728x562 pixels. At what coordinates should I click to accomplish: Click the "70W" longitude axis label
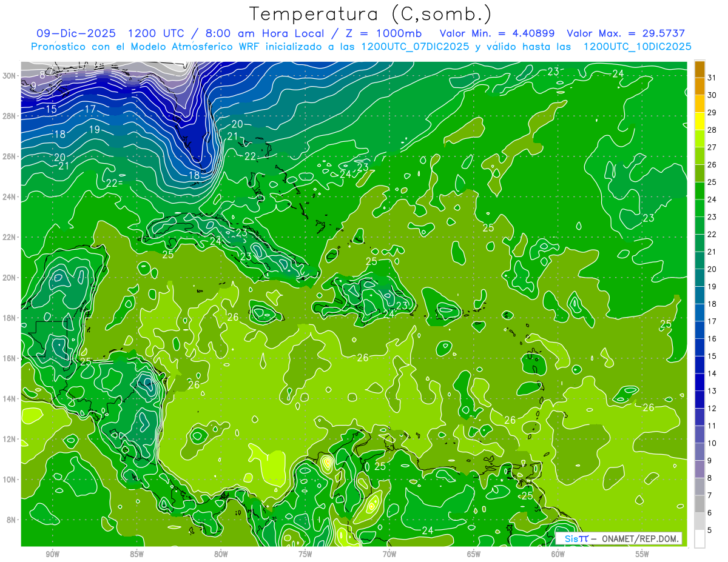tap(389, 555)
